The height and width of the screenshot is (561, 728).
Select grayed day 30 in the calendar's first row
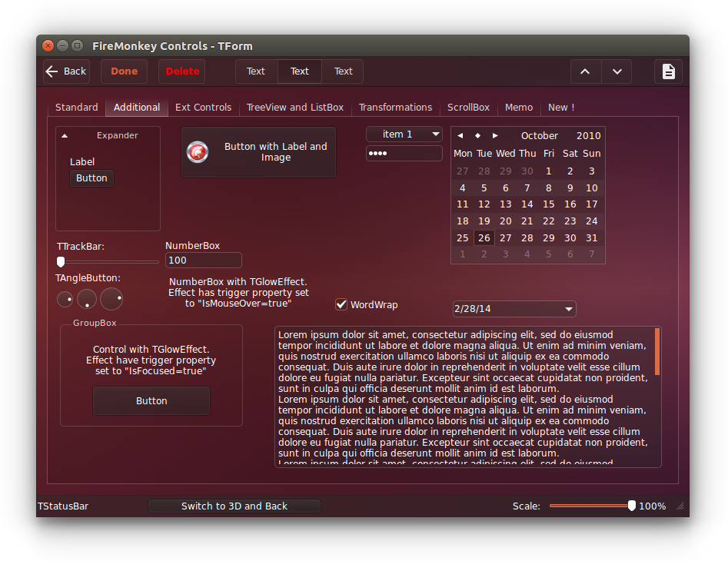click(527, 171)
